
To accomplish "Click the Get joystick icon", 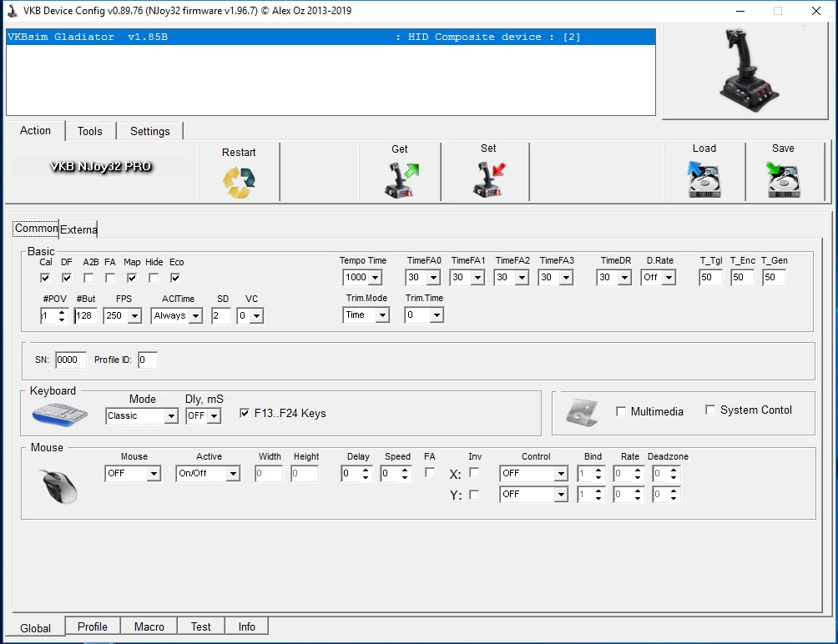I will coord(401,180).
